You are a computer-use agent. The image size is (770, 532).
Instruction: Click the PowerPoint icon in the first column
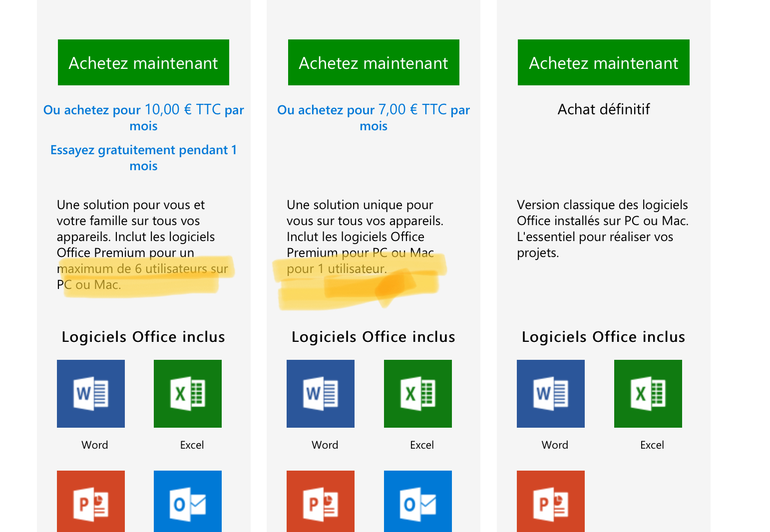(x=91, y=501)
